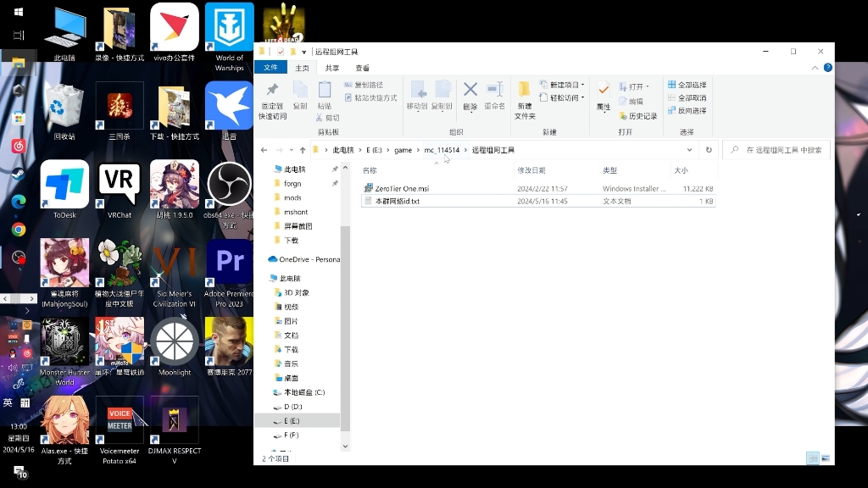Open Voicemeeter Potato x64 shortcut
The height and width of the screenshot is (488, 868).
pos(119,430)
